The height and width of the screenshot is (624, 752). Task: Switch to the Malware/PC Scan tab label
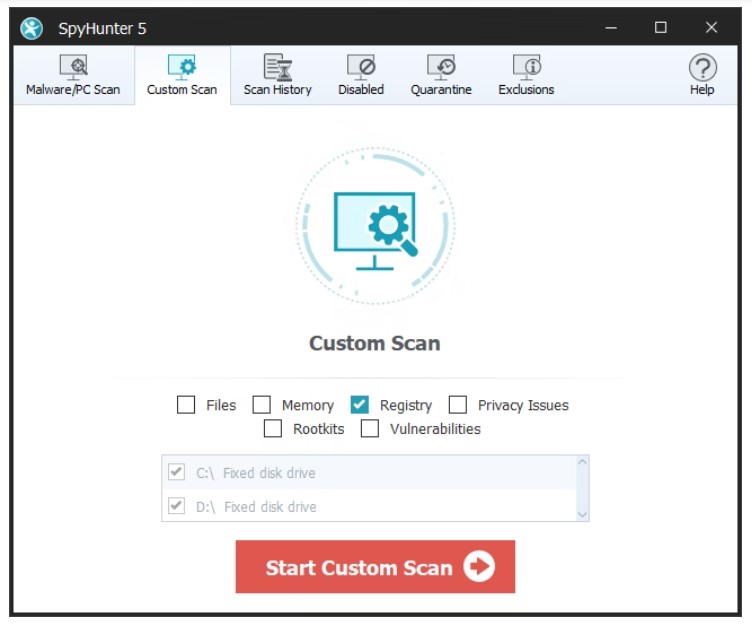pyautogui.click(x=73, y=90)
